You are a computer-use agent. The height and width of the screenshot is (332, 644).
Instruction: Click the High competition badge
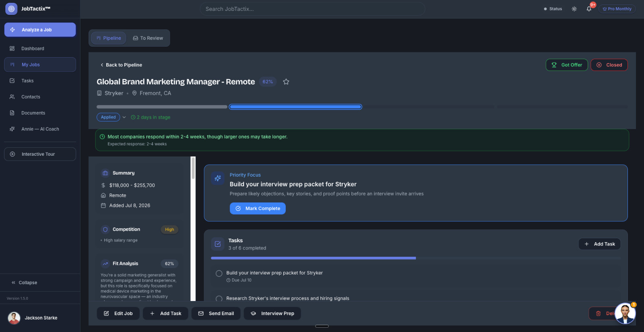(x=169, y=230)
